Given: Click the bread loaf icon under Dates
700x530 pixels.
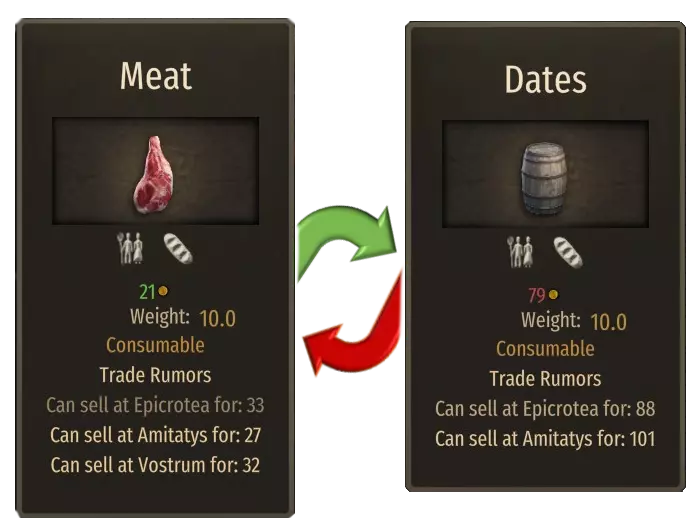Looking at the screenshot, I should click(568, 253).
